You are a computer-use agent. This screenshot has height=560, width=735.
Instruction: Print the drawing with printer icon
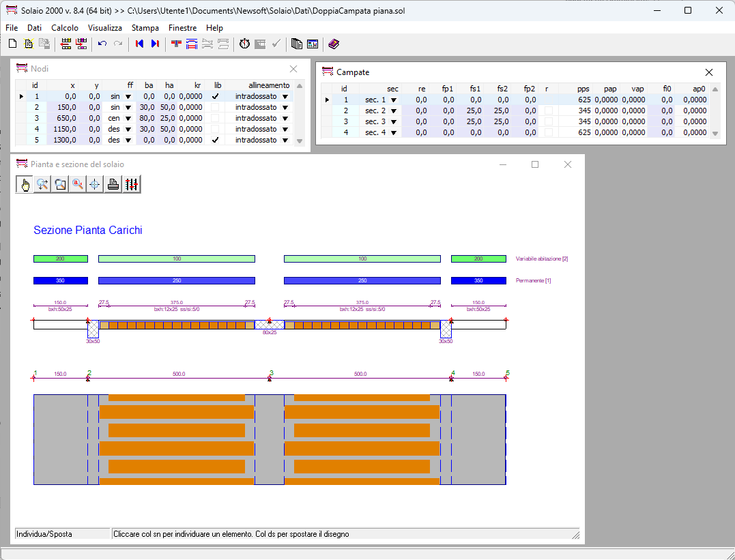(113, 184)
